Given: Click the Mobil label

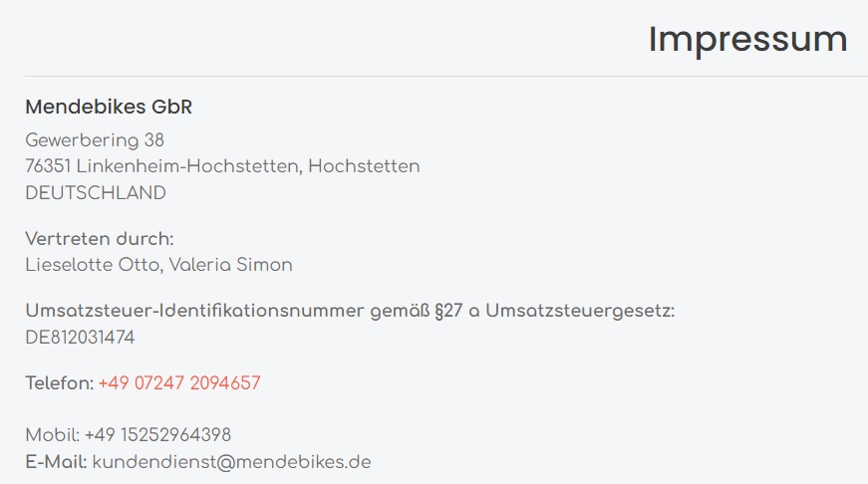Looking at the screenshot, I should [x=52, y=435].
